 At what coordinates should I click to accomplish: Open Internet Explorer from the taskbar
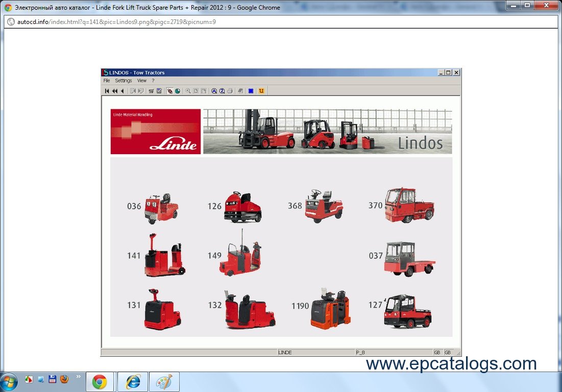[x=133, y=382]
